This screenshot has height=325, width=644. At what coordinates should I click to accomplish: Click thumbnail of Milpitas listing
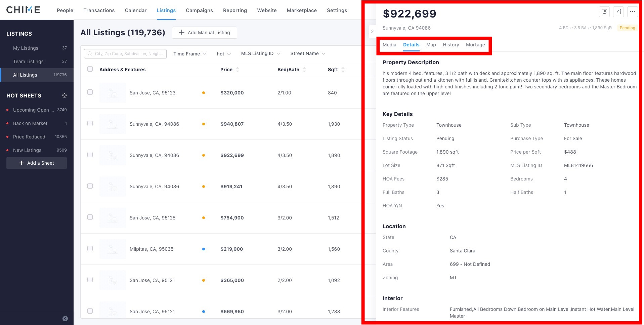(113, 249)
